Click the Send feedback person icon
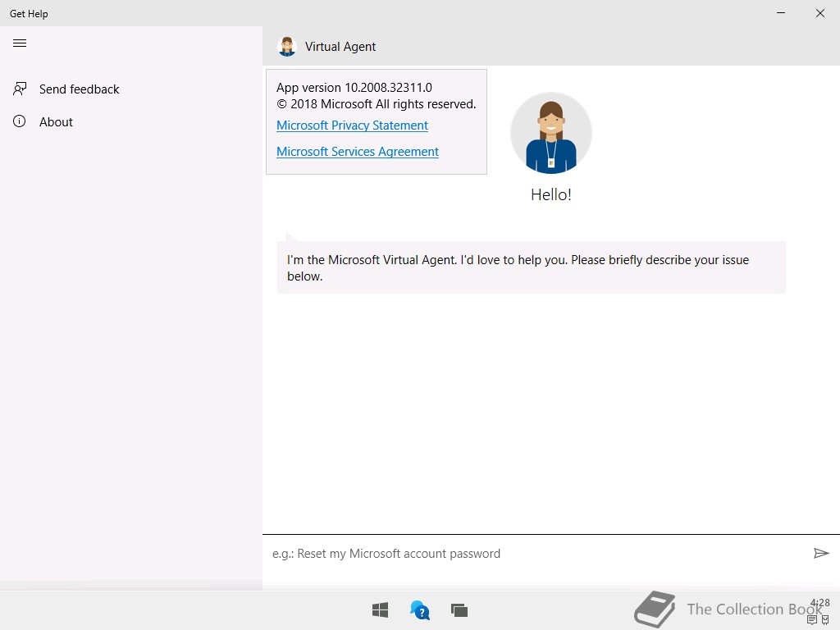Image resolution: width=840 pixels, height=630 pixels. tap(20, 89)
